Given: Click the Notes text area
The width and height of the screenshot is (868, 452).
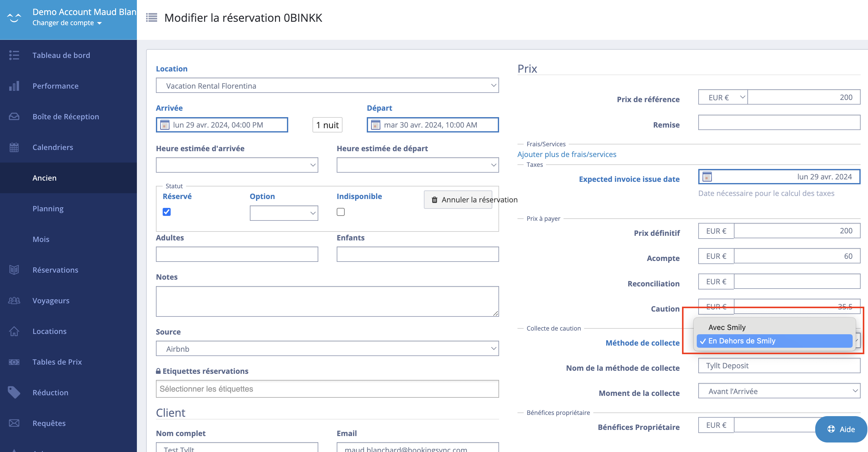Looking at the screenshot, I should [x=327, y=301].
